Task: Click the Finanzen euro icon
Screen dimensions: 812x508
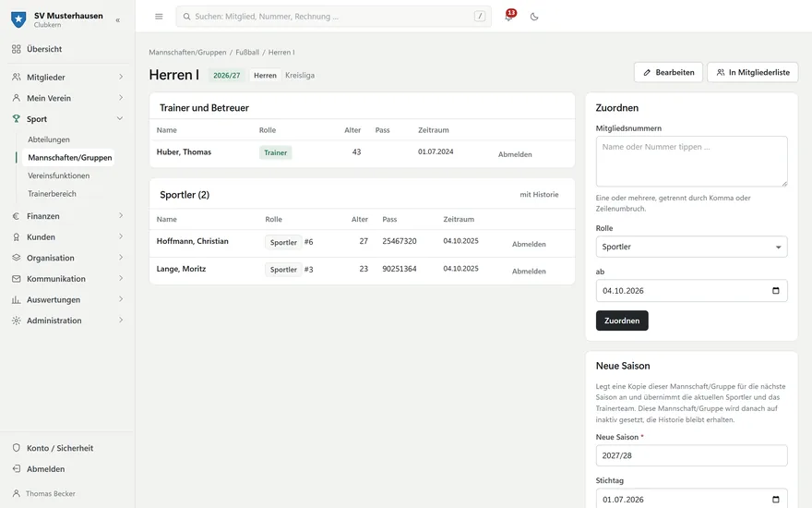Action: [x=17, y=216]
